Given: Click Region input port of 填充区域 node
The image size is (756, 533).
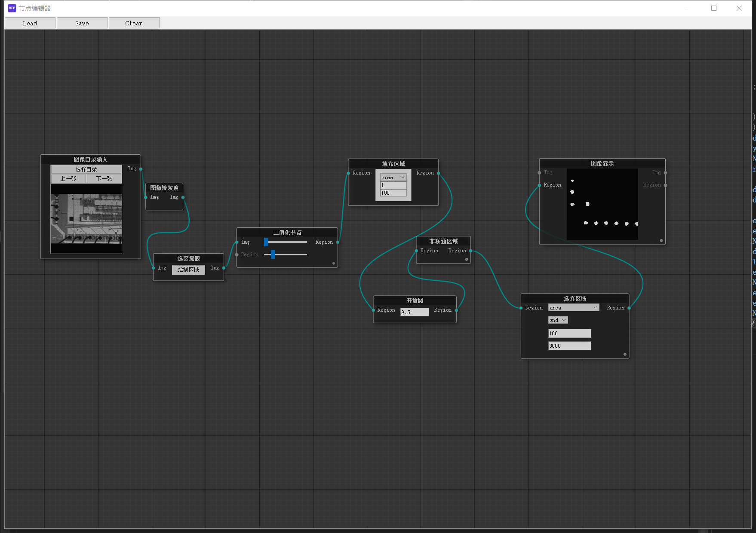Looking at the screenshot, I should 348,173.
